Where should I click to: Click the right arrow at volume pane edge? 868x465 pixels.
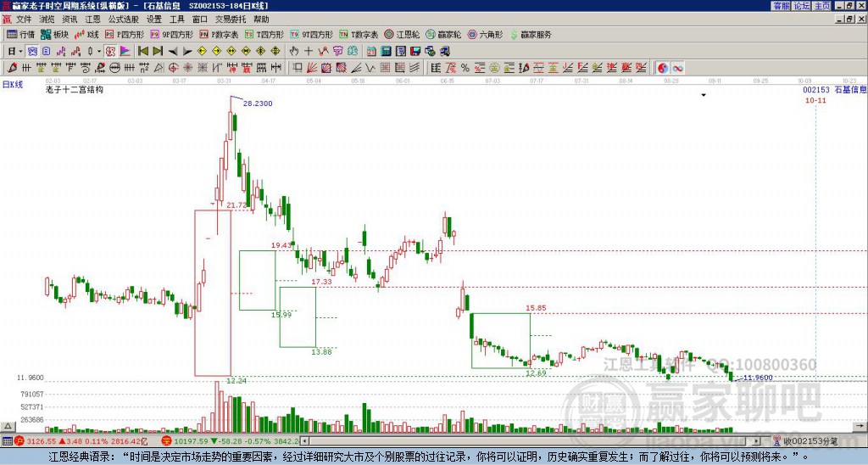click(860, 426)
